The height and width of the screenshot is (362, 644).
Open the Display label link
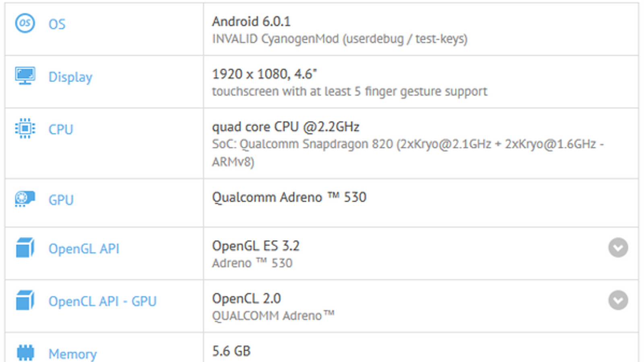(x=70, y=77)
